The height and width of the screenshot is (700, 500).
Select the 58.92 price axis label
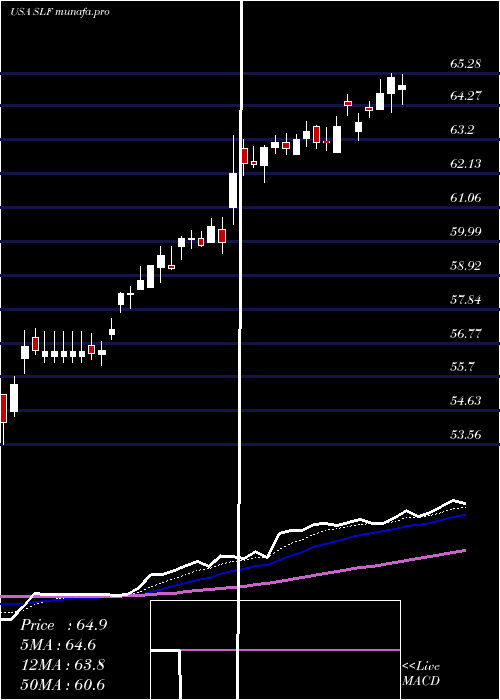click(x=465, y=266)
